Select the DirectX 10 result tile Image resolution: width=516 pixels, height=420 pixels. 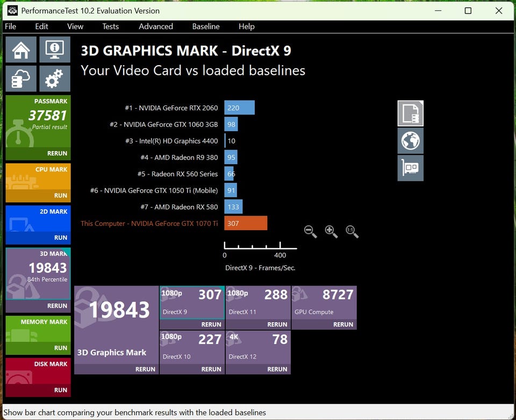coord(192,347)
